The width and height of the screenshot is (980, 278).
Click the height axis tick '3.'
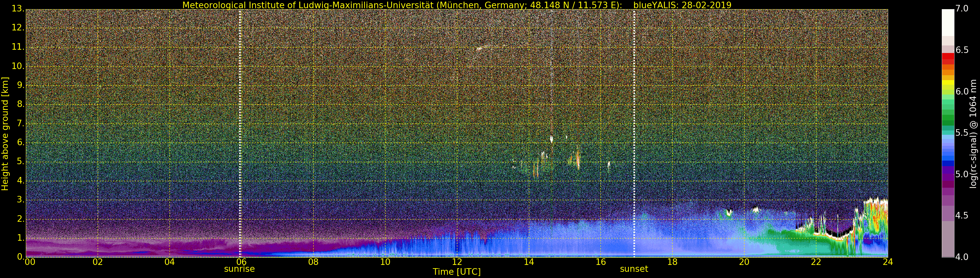click(x=21, y=200)
